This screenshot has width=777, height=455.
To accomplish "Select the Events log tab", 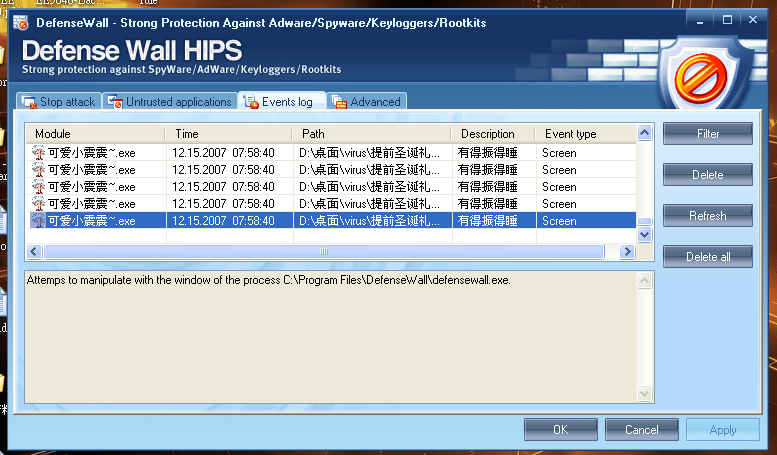I will pos(281,101).
